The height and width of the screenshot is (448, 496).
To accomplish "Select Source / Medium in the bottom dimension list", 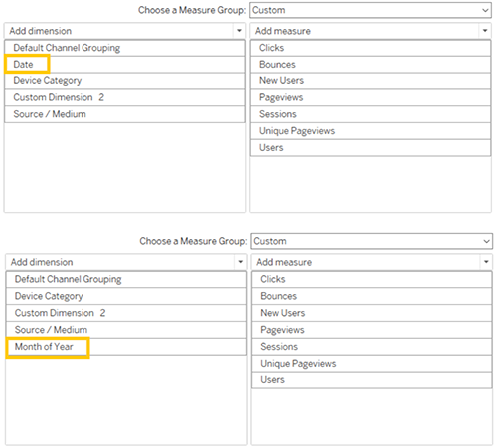I will pyautogui.click(x=126, y=330).
